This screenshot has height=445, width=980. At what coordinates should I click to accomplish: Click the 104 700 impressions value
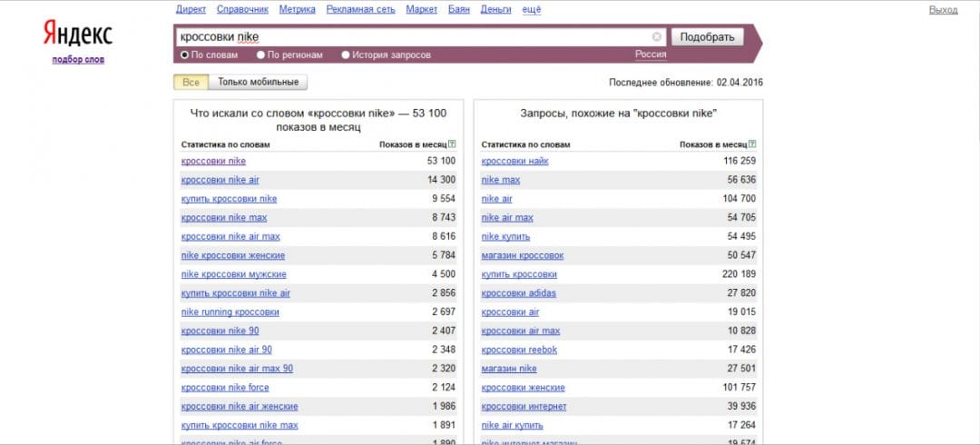[740, 199]
